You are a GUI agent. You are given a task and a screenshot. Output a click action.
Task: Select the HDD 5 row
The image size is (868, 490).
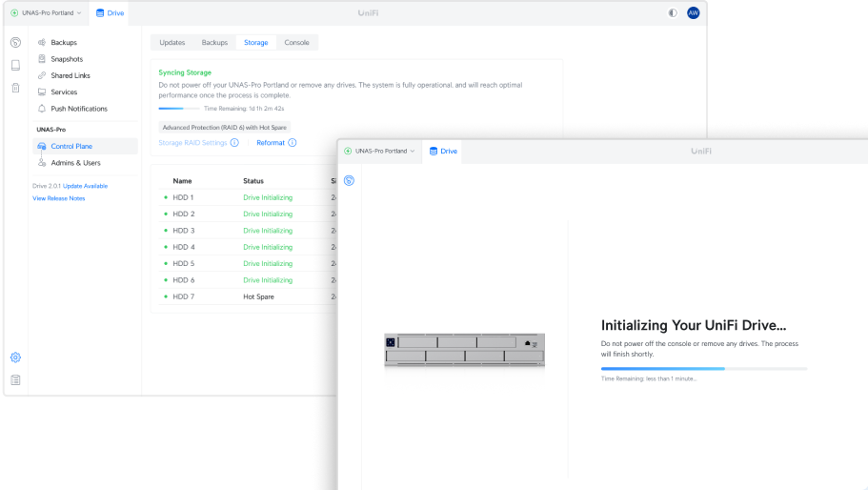click(x=248, y=263)
